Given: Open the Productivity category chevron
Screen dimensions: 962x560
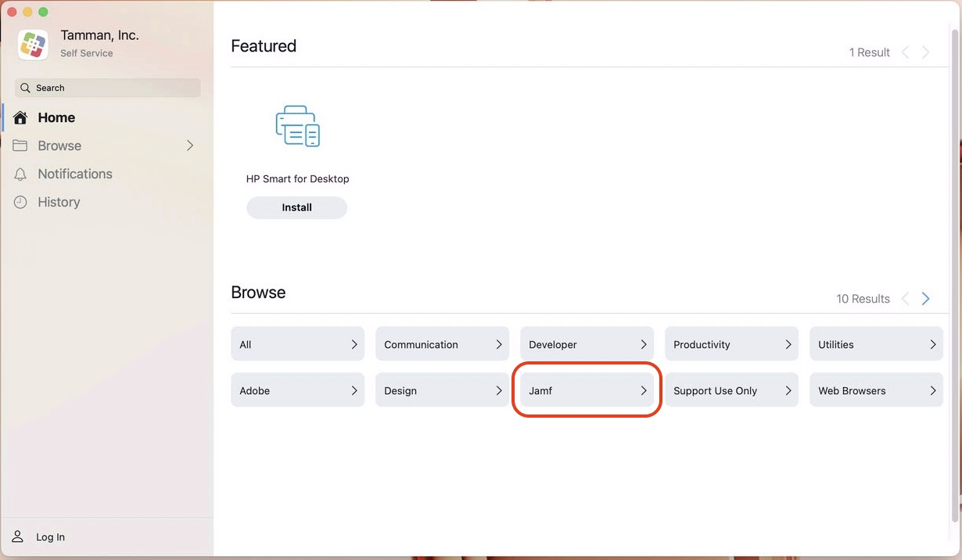Looking at the screenshot, I should click(788, 344).
